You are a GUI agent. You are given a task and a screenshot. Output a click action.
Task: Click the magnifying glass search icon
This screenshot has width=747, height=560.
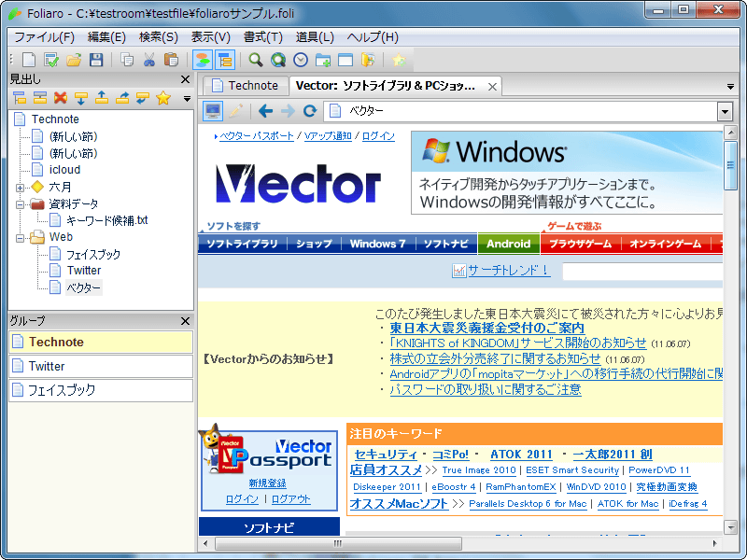(x=256, y=60)
